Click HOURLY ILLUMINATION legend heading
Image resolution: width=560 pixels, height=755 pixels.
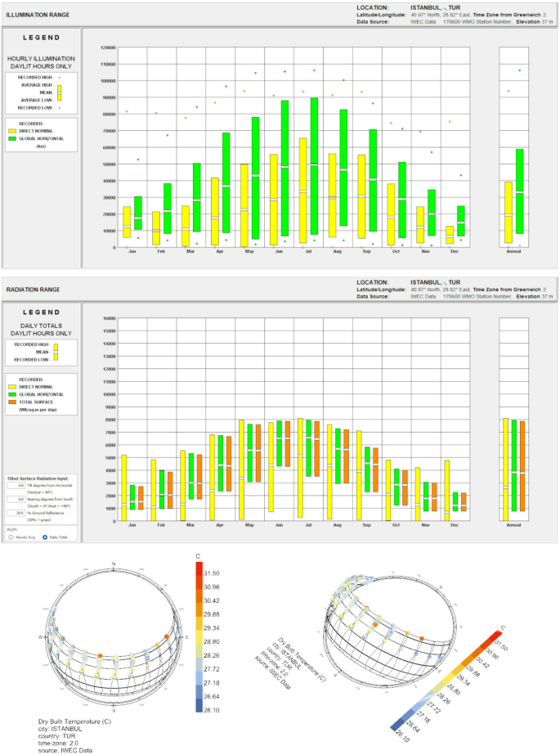(41, 59)
